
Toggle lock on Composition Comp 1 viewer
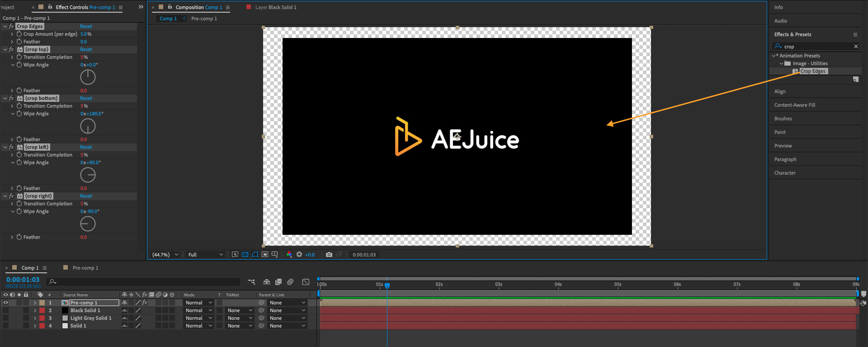pos(170,7)
